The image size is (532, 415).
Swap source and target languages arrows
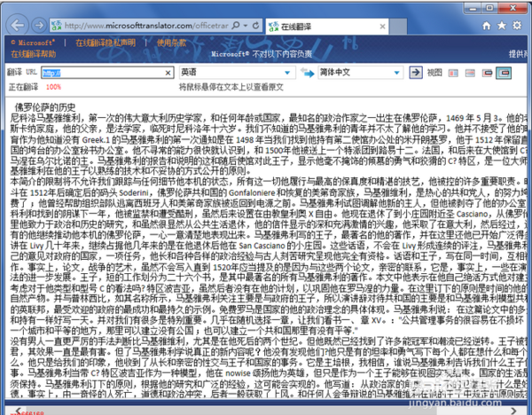pos(307,73)
